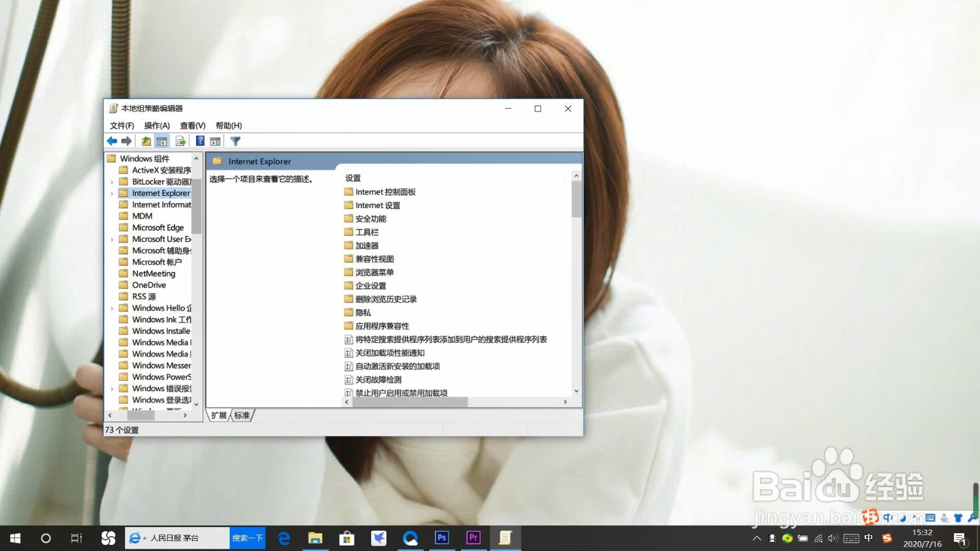Click the Up one level folder icon

[x=146, y=141]
